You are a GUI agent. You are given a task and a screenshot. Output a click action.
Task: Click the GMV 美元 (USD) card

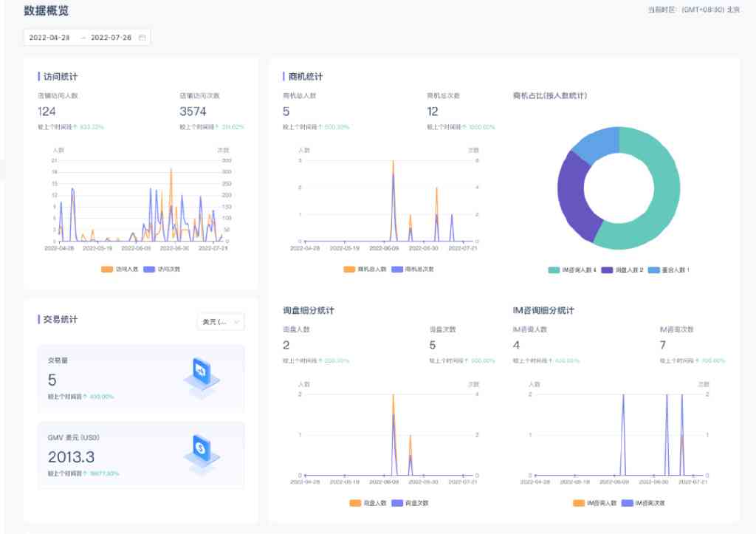click(140, 455)
